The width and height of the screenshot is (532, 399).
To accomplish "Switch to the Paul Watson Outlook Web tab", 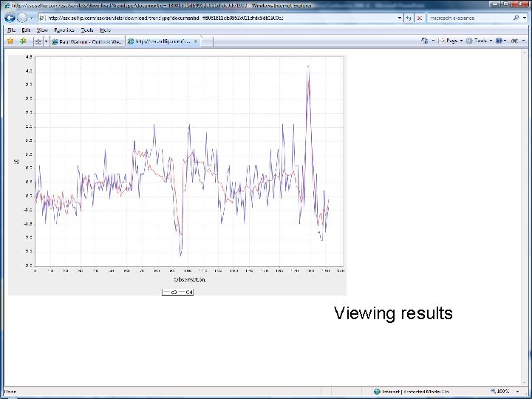I will [x=87, y=41].
